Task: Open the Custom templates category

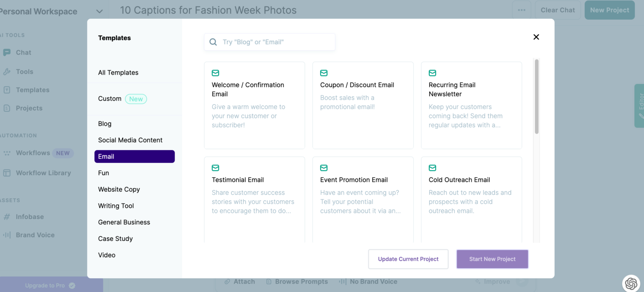Action: click(110, 99)
